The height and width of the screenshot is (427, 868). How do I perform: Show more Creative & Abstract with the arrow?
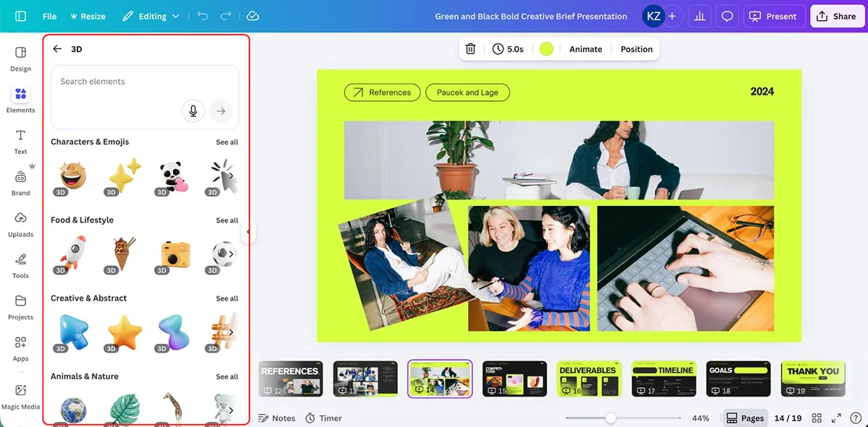(231, 332)
